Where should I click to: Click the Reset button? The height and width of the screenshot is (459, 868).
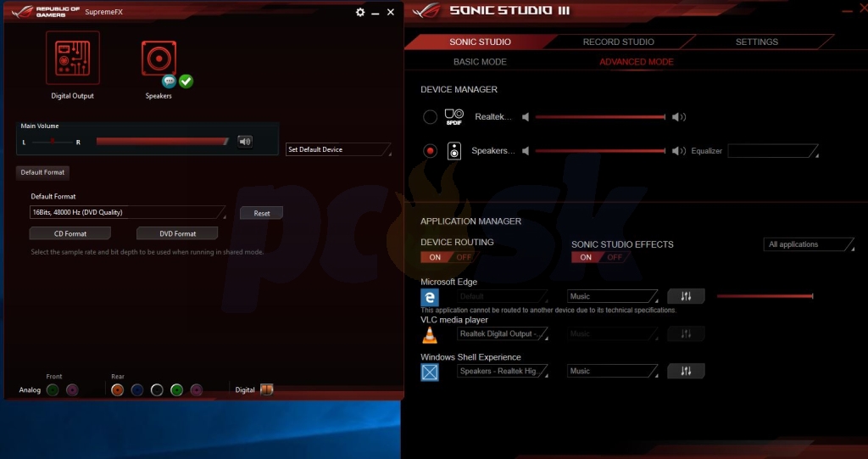(x=261, y=213)
